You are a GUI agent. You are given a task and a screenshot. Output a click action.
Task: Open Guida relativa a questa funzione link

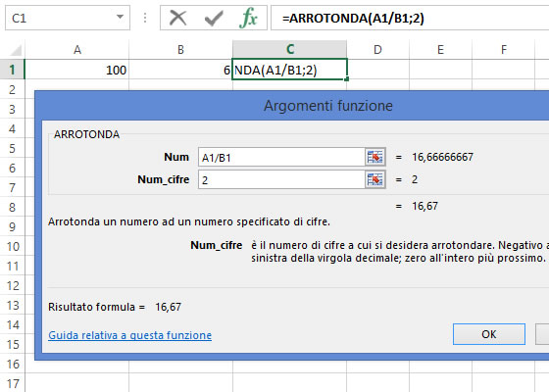point(129,335)
